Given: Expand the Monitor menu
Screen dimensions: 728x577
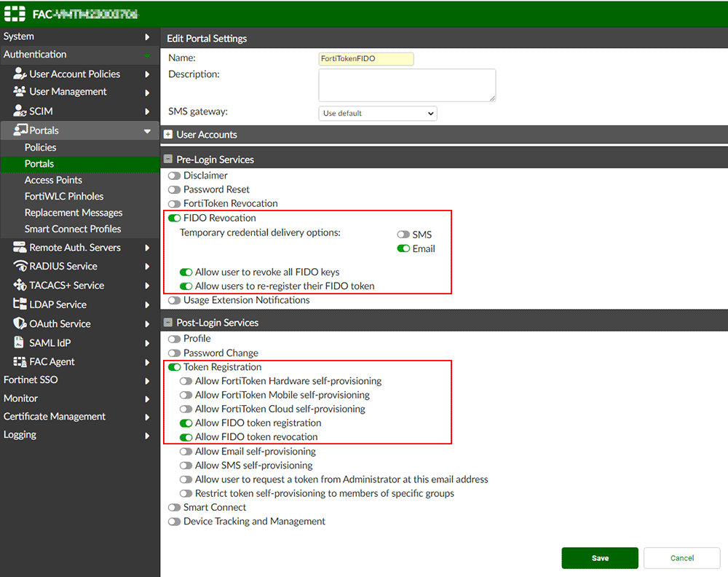Looking at the screenshot, I should coord(79,399).
